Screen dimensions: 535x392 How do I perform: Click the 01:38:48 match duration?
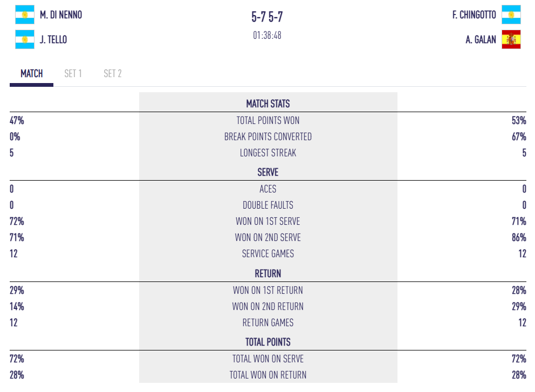(267, 36)
